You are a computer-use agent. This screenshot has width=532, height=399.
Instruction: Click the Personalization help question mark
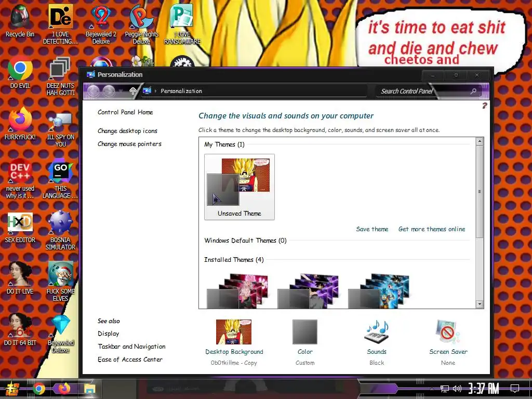(x=485, y=105)
